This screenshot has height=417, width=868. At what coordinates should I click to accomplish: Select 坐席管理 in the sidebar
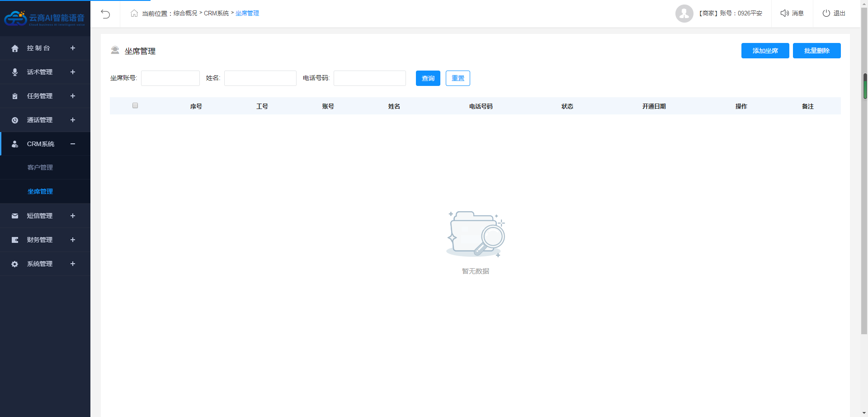tap(40, 191)
